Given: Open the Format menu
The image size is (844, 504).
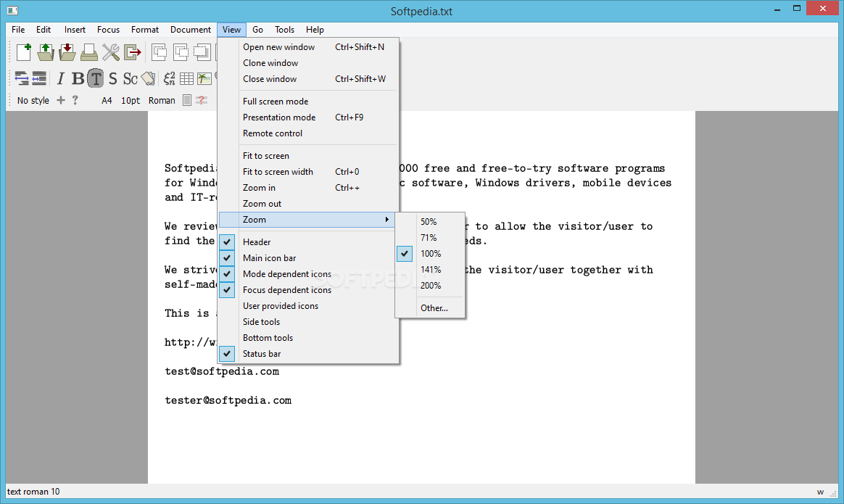Looking at the screenshot, I should coord(145,30).
